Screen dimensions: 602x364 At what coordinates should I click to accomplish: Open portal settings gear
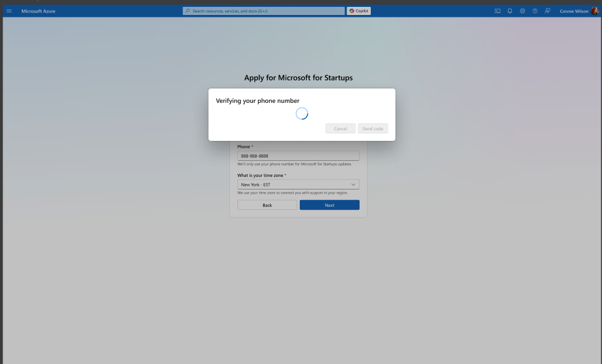522,11
